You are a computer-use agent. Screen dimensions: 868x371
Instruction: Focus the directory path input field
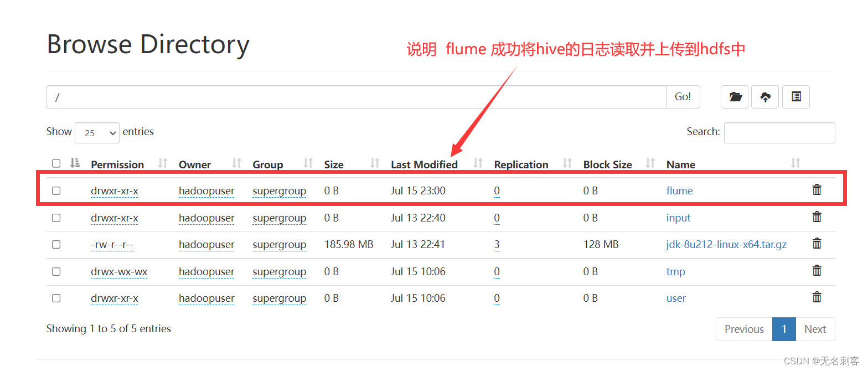click(356, 97)
